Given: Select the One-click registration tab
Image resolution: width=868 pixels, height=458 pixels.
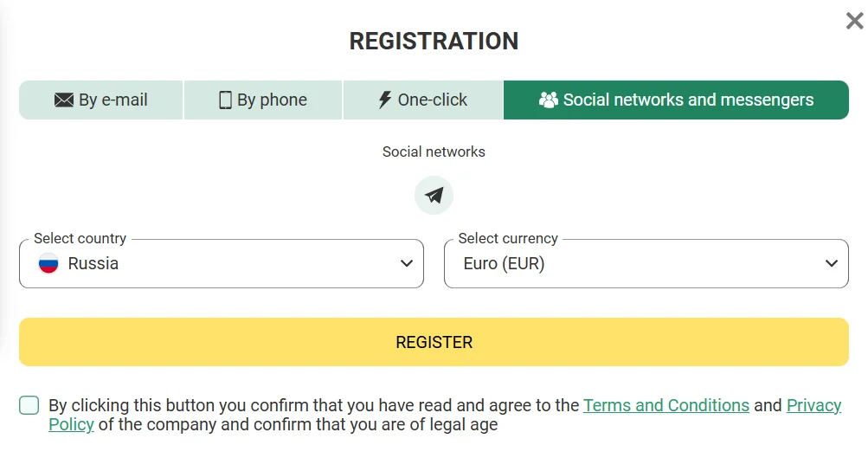Looking at the screenshot, I should coord(423,100).
